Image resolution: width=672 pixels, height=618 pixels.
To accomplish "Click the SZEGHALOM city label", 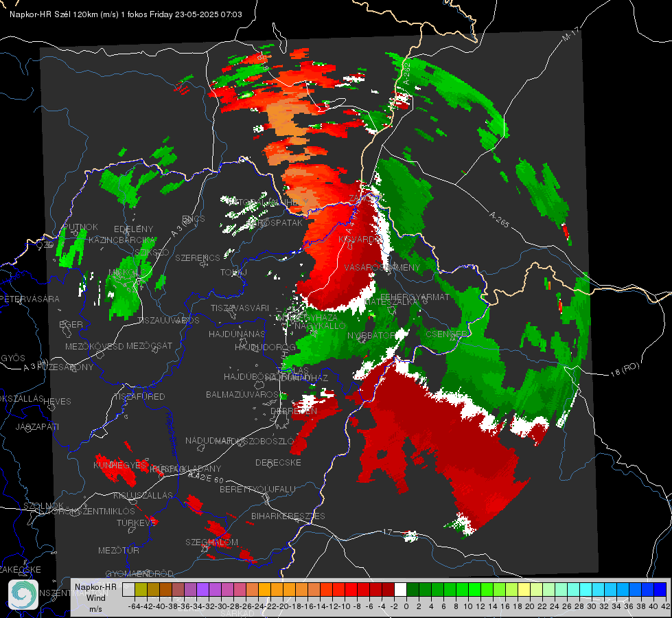I will [x=211, y=542].
